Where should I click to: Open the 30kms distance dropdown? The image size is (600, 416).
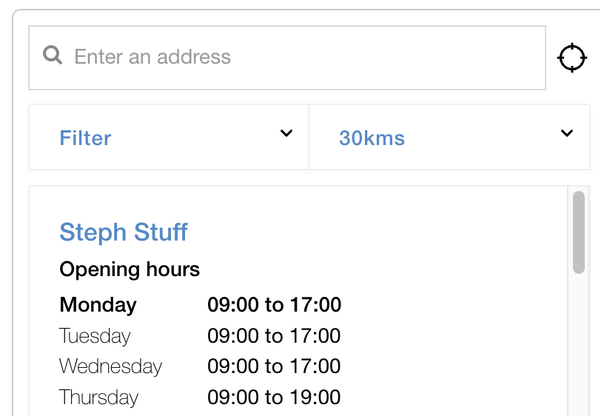point(448,137)
